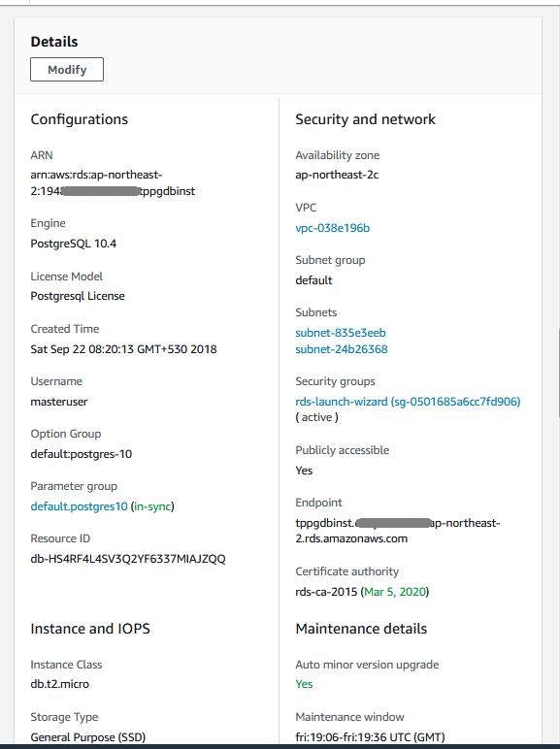
Task: Click Yes under Publicly accessible
Action: 304,471
